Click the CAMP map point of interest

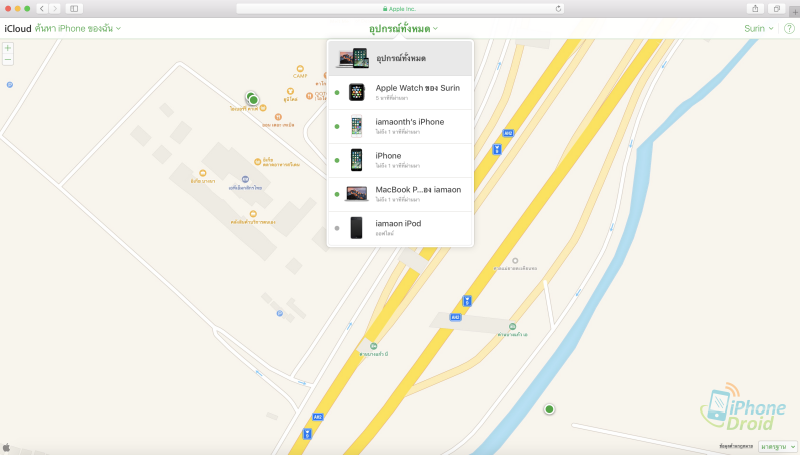pos(300,69)
